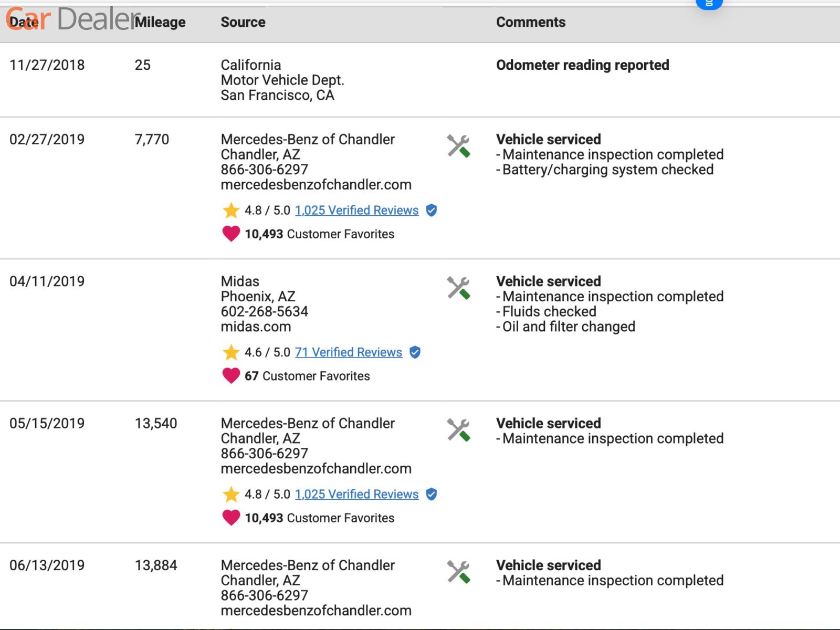Click the wrench icon for 02/27/2019 service
840x630 pixels.
458,146
